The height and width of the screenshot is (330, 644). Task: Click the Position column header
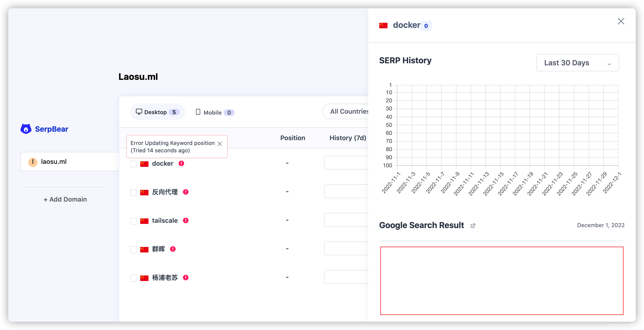tap(293, 138)
